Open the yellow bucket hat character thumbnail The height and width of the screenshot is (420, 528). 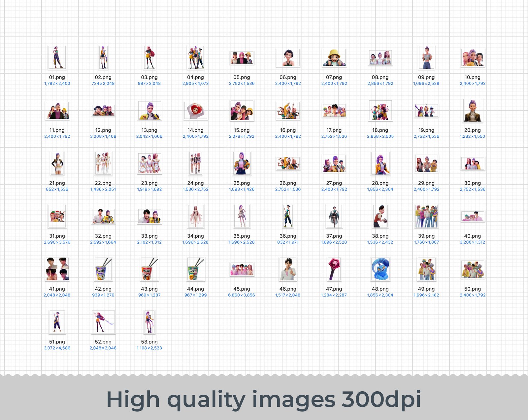334,58
